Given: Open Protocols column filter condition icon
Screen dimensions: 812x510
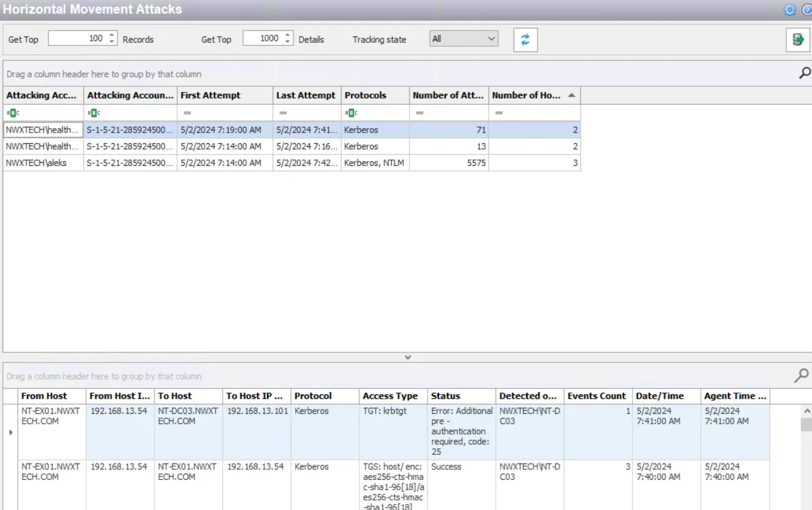Looking at the screenshot, I should tap(351, 112).
